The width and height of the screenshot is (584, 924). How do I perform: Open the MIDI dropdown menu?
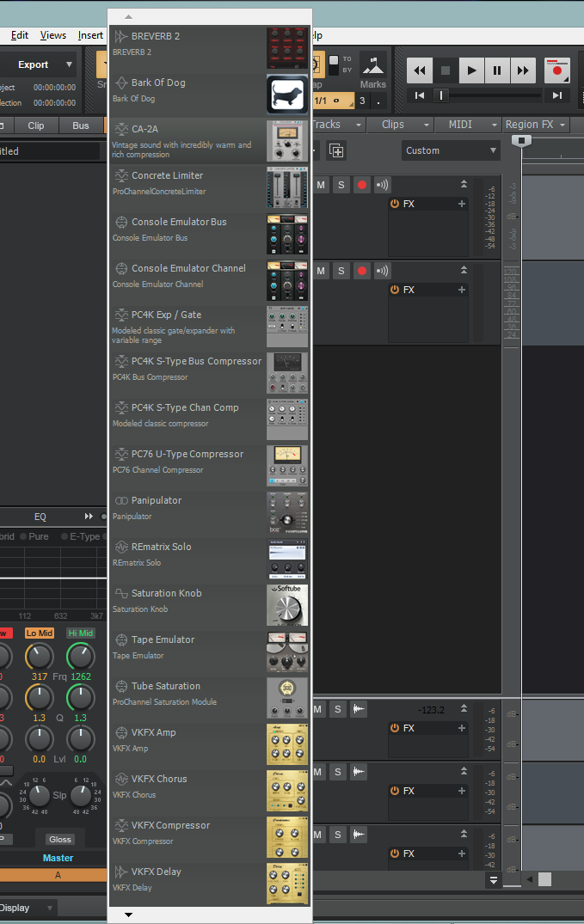coord(468,125)
